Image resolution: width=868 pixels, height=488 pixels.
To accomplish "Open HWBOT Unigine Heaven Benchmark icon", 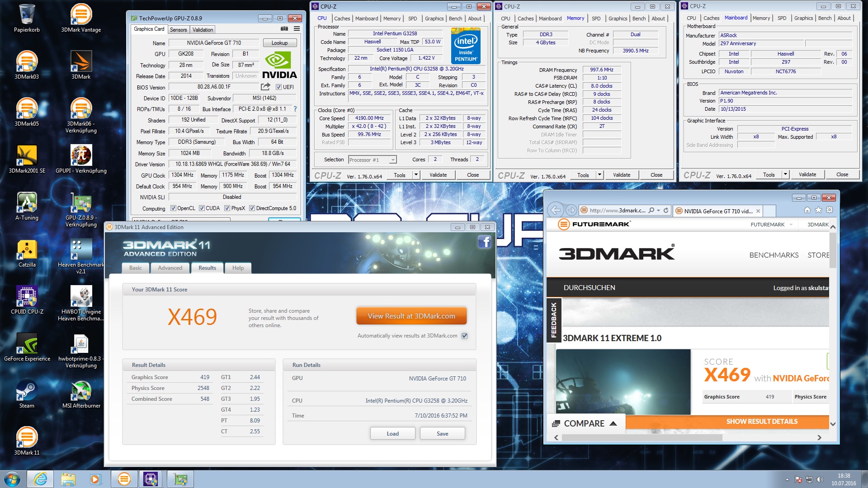I will tap(81, 303).
